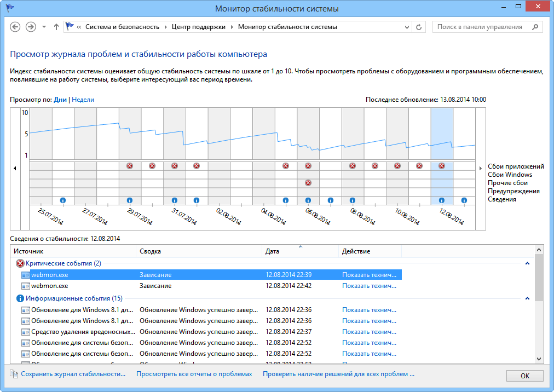Click the Windows failure icon on 06.08.2014

(308, 183)
